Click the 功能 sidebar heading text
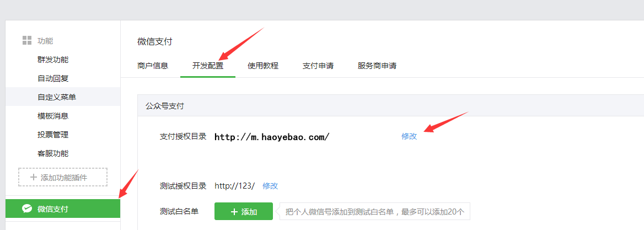Screen dimensions: 644x230 (45, 41)
